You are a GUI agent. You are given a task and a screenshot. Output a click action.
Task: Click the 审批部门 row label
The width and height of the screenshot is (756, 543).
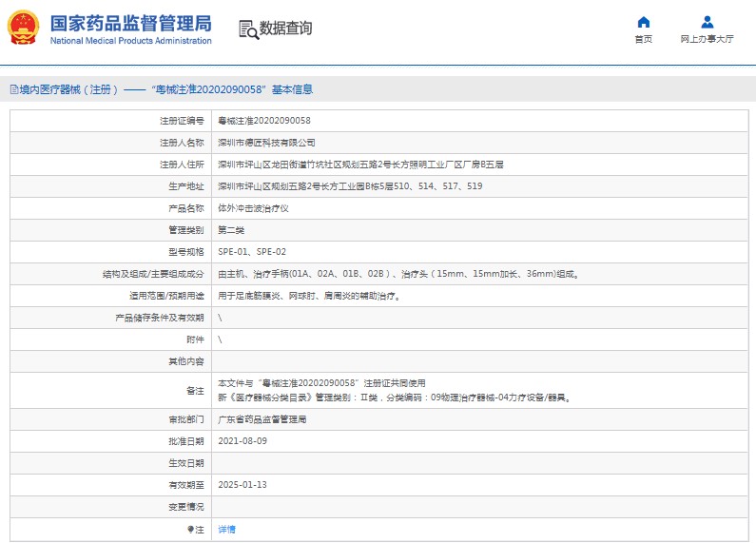[186, 419]
